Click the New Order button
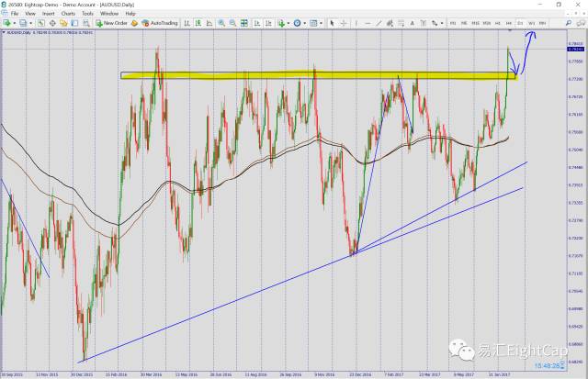Image resolution: width=588 pixels, height=379 pixels. (111, 23)
